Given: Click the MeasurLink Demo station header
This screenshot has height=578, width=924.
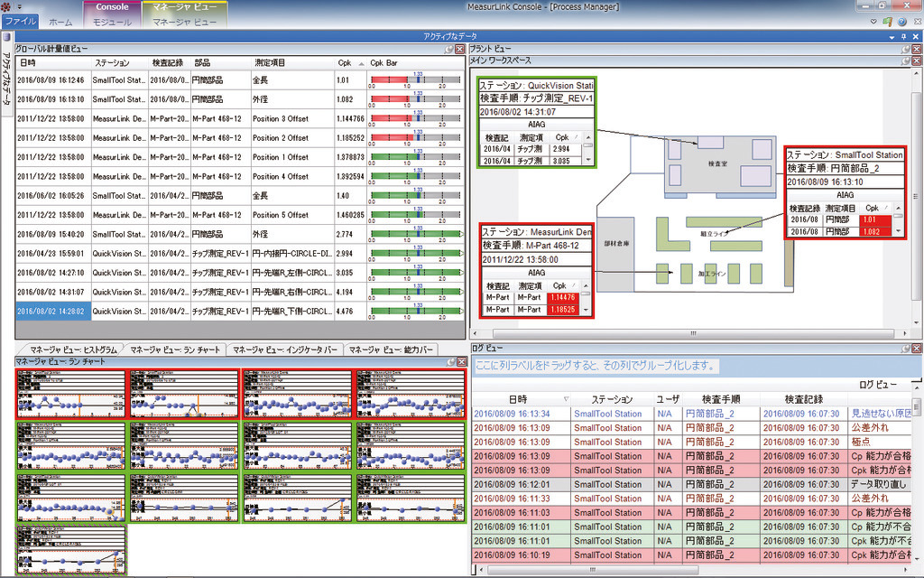Looking at the screenshot, I should (536, 232).
